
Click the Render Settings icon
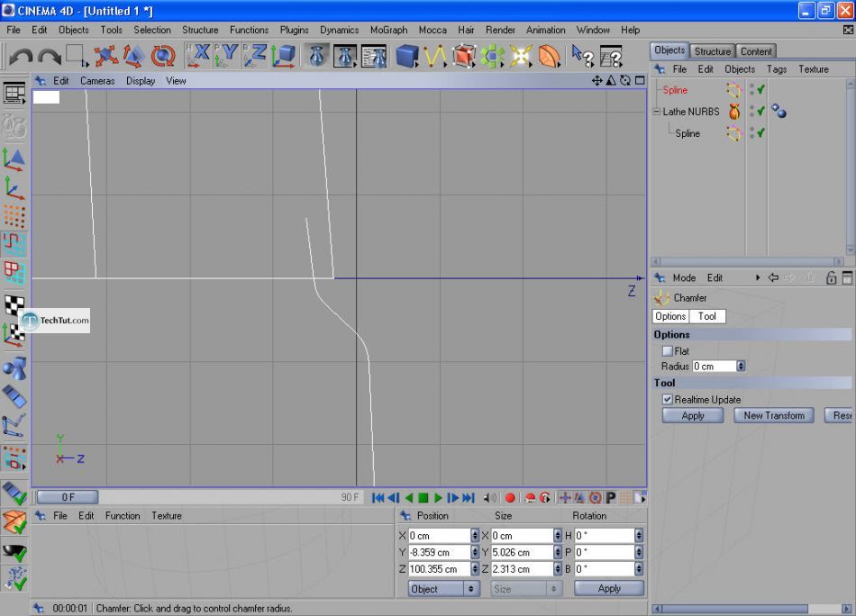click(374, 57)
